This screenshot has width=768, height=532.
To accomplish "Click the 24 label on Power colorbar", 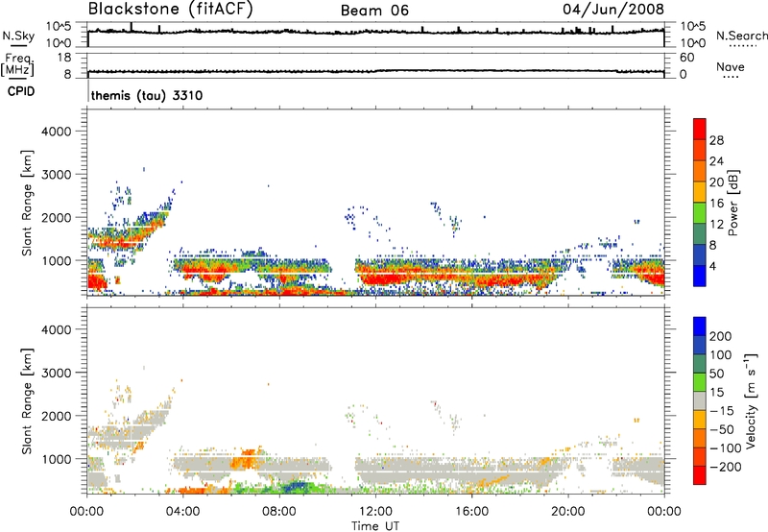I will tap(716, 161).
